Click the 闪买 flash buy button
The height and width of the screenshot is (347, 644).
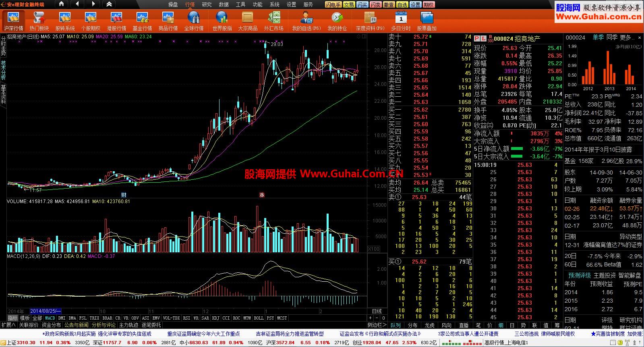click(x=362, y=4)
